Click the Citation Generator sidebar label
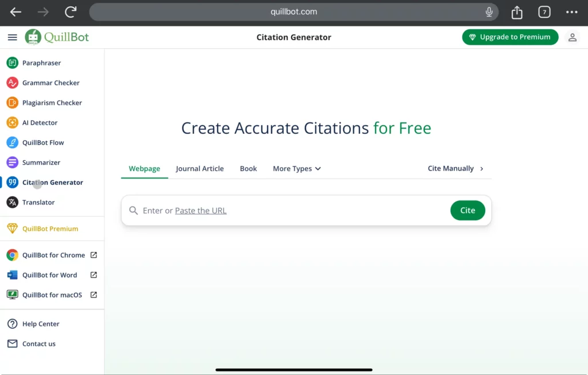The image size is (588, 375). pos(53,182)
